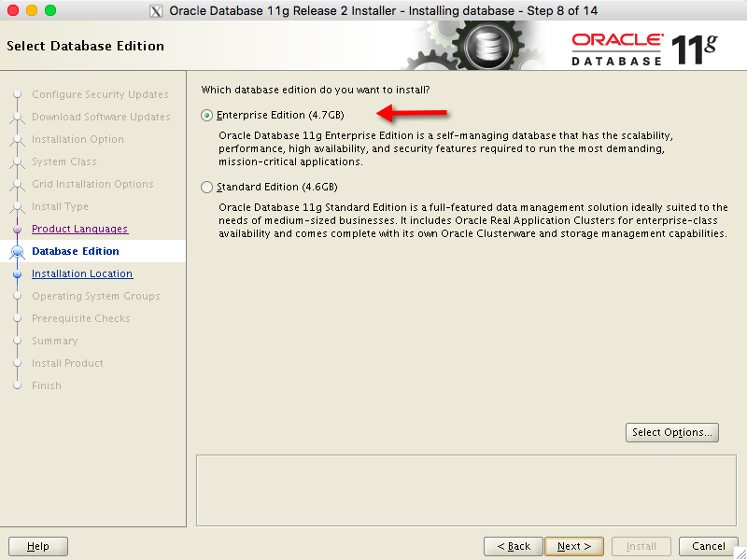The width and height of the screenshot is (747, 560).
Task: Select the Enterprise Edition radio button
Action: click(207, 116)
